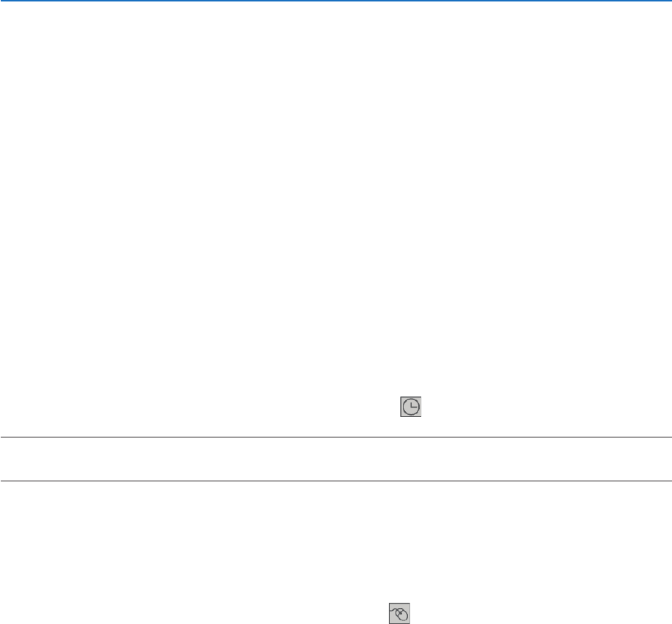Click the clock icon button
The width and height of the screenshot is (672, 624).
coord(410,407)
